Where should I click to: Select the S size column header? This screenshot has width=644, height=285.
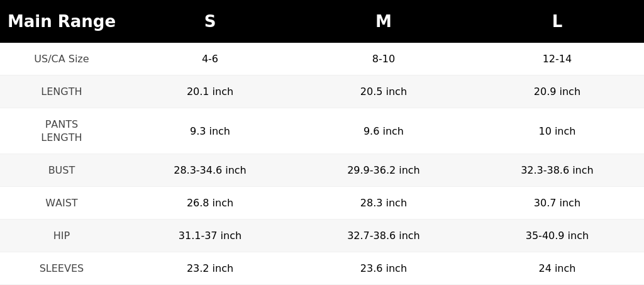(210, 21)
